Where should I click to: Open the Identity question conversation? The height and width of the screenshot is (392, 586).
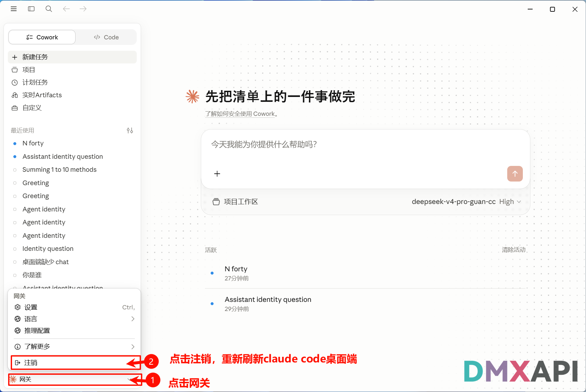coord(72,249)
